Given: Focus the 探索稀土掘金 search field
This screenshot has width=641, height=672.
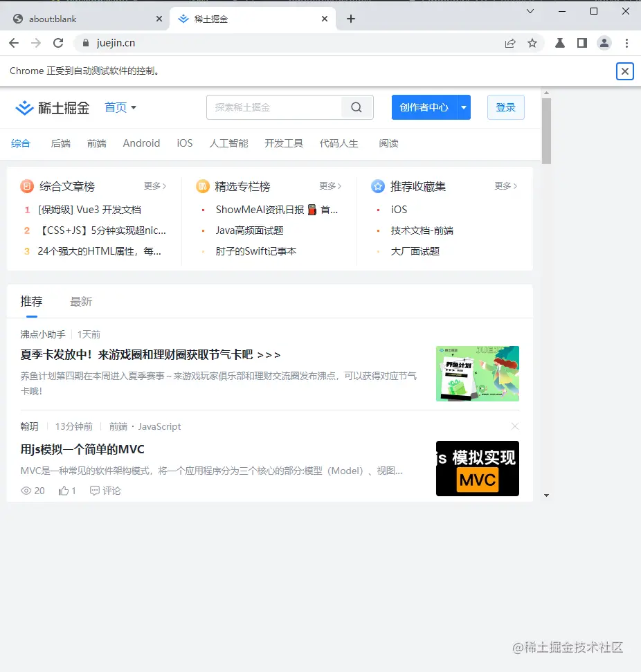Looking at the screenshot, I should (274, 107).
